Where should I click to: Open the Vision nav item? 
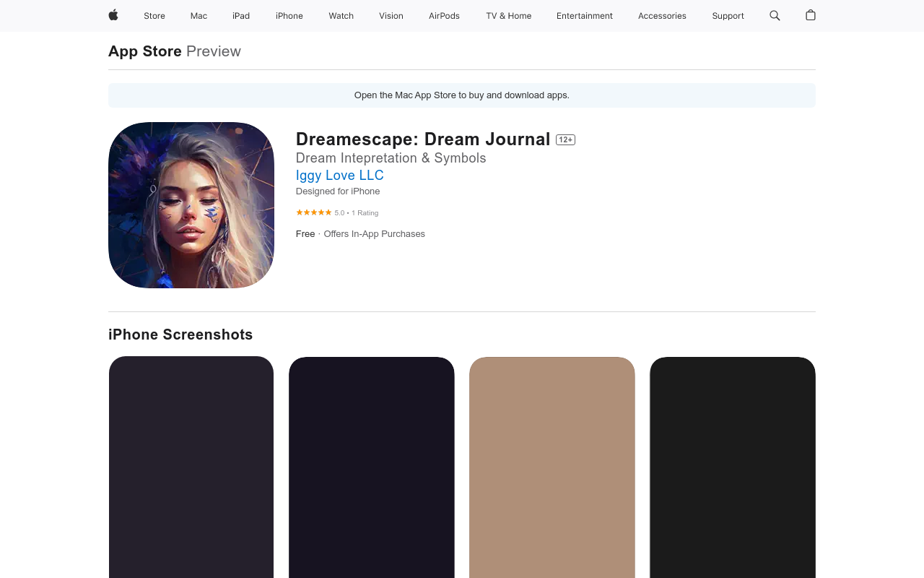pos(391,16)
